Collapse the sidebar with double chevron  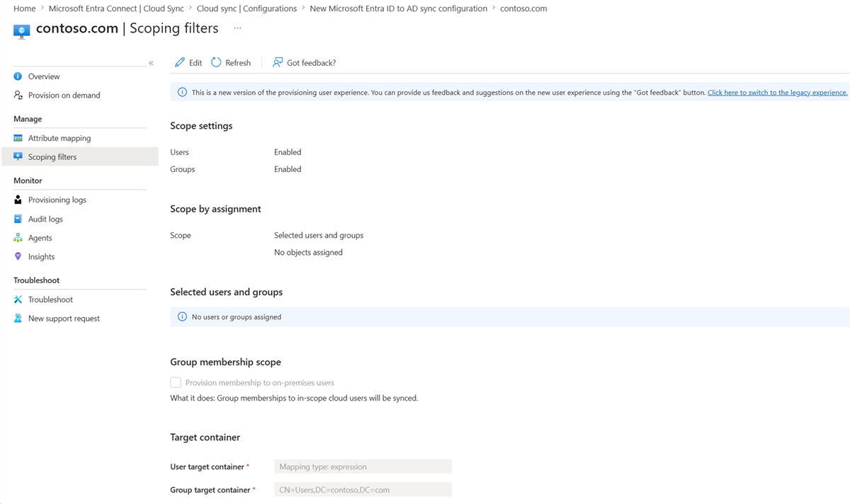click(x=151, y=64)
